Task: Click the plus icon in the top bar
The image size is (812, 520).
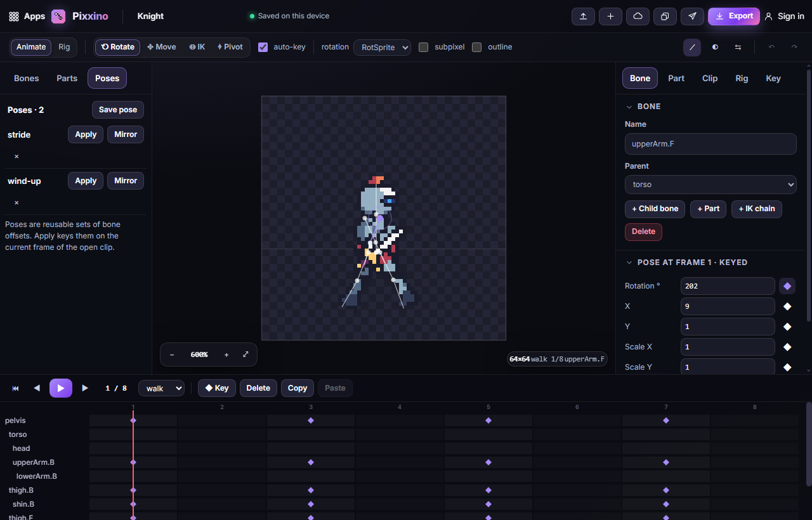Action: (x=610, y=16)
